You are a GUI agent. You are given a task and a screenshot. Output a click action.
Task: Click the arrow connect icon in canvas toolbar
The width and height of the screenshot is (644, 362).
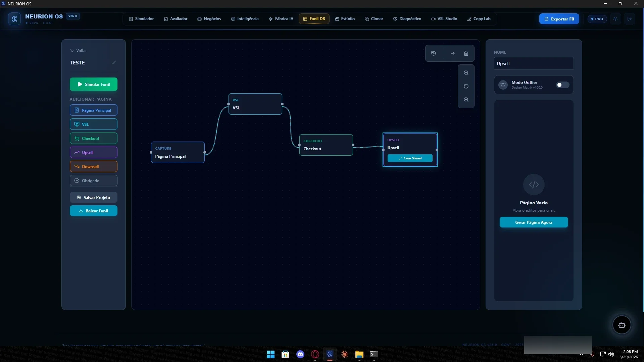(453, 53)
